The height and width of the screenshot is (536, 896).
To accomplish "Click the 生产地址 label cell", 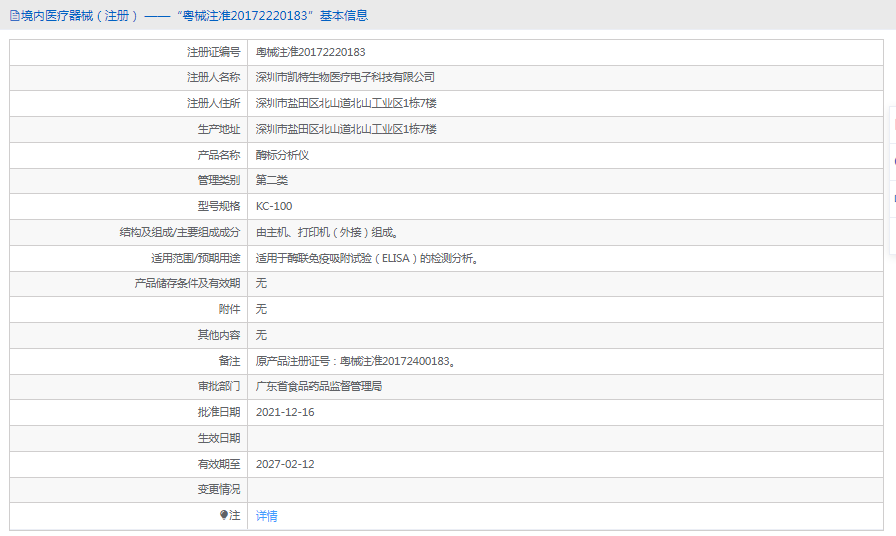I will pyautogui.click(x=129, y=130).
